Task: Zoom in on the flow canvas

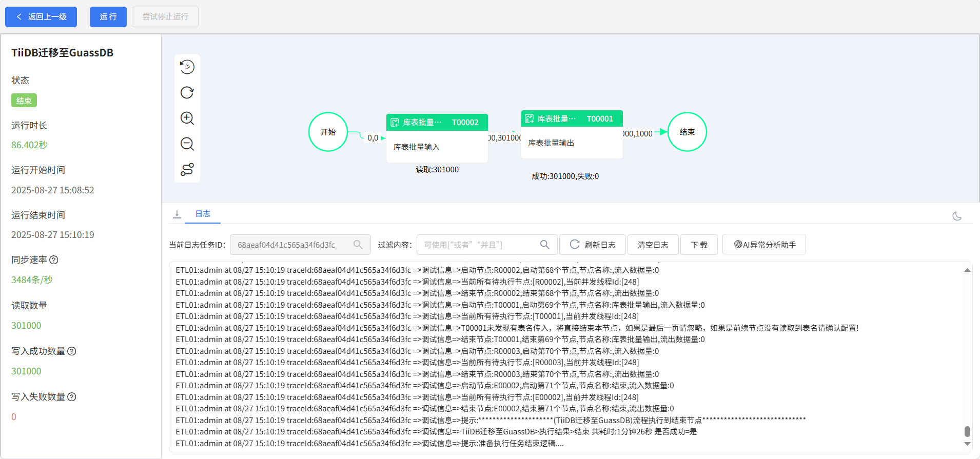Action: 187,118
